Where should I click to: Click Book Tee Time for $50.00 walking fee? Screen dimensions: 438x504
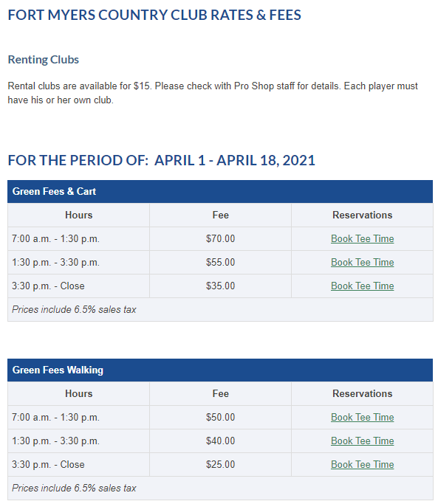(362, 417)
